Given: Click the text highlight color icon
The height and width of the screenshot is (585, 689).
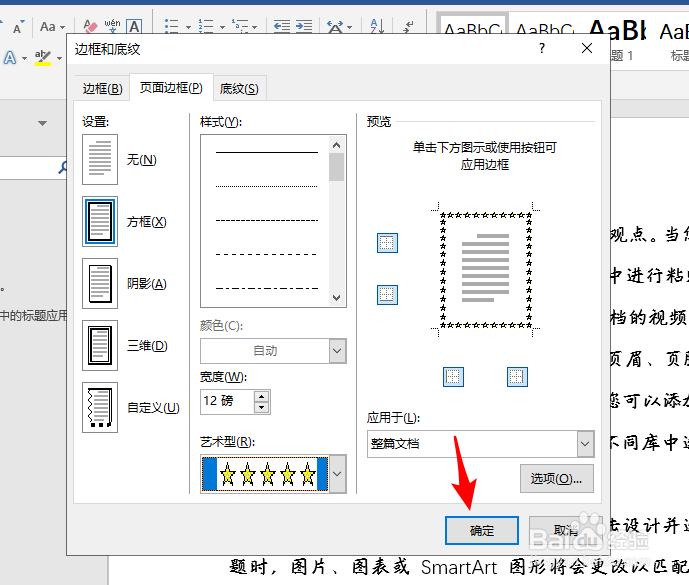Looking at the screenshot, I should pos(43,58).
